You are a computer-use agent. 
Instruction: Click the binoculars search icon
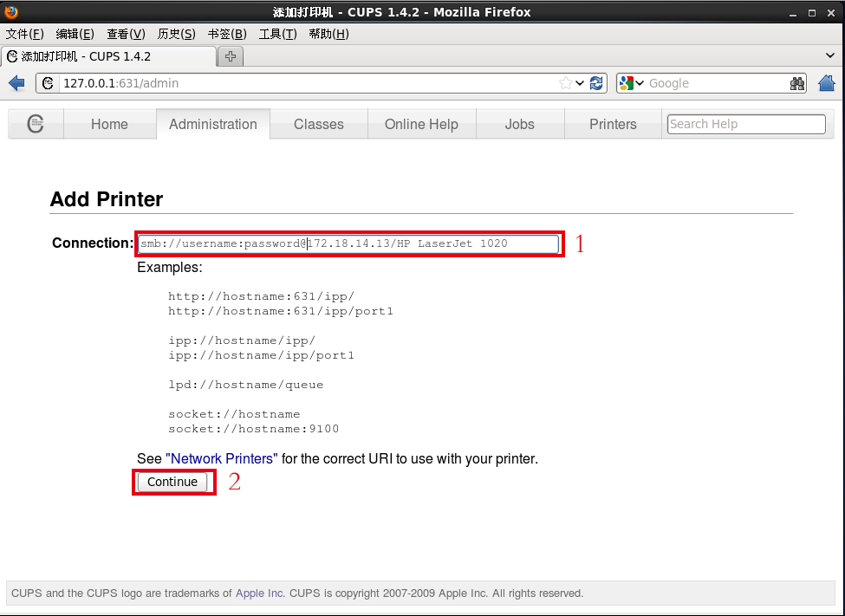coord(797,83)
